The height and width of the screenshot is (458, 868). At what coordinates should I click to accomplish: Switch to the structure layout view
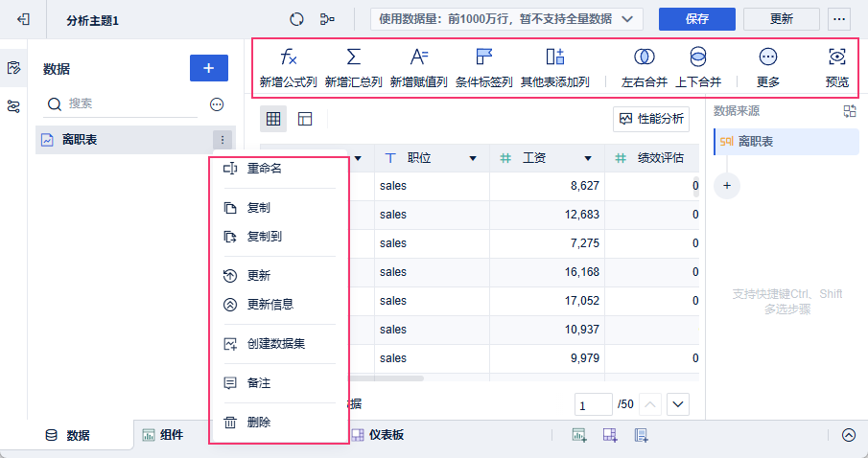[305, 119]
